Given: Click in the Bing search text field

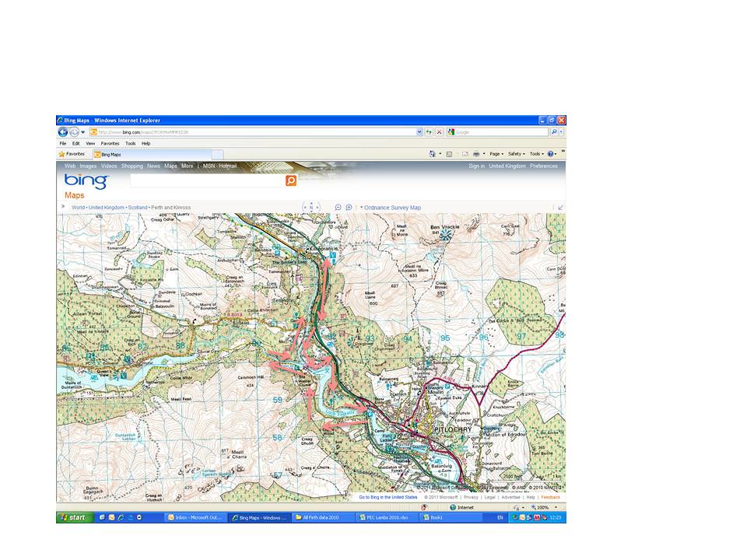Looking at the screenshot, I should [208, 180].
